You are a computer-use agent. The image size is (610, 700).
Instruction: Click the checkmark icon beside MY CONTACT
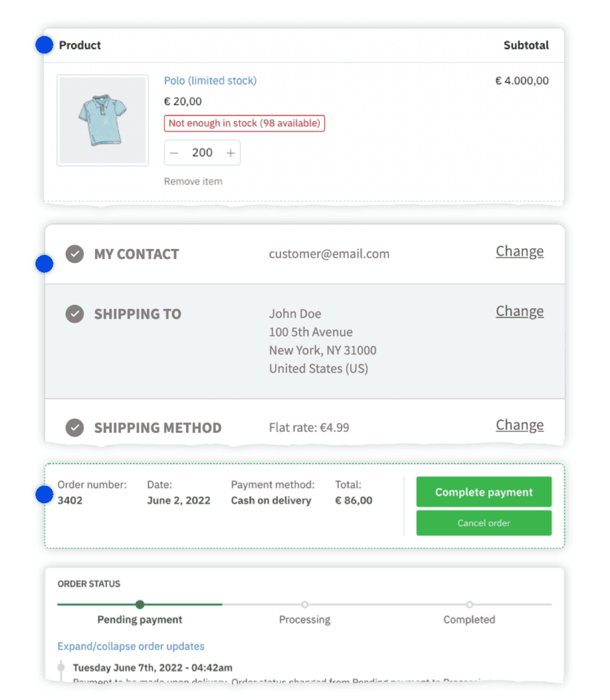point(75,254)
